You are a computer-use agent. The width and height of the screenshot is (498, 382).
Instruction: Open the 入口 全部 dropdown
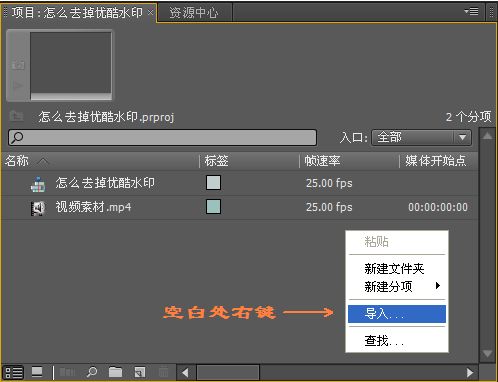pyautogui.click(x=421, y=137)
